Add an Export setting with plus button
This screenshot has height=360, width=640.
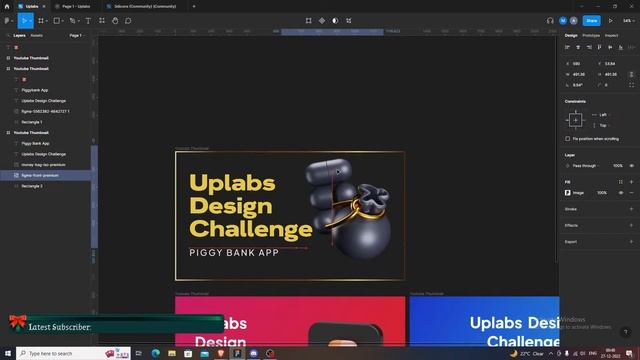pos(631,242)
